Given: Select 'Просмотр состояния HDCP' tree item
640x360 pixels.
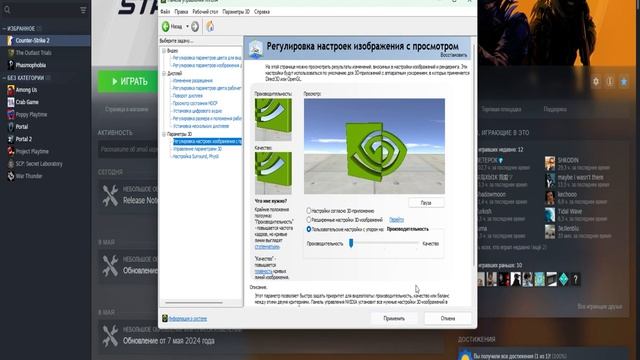Looking at the screenshot, I should [x=195, y=103].
